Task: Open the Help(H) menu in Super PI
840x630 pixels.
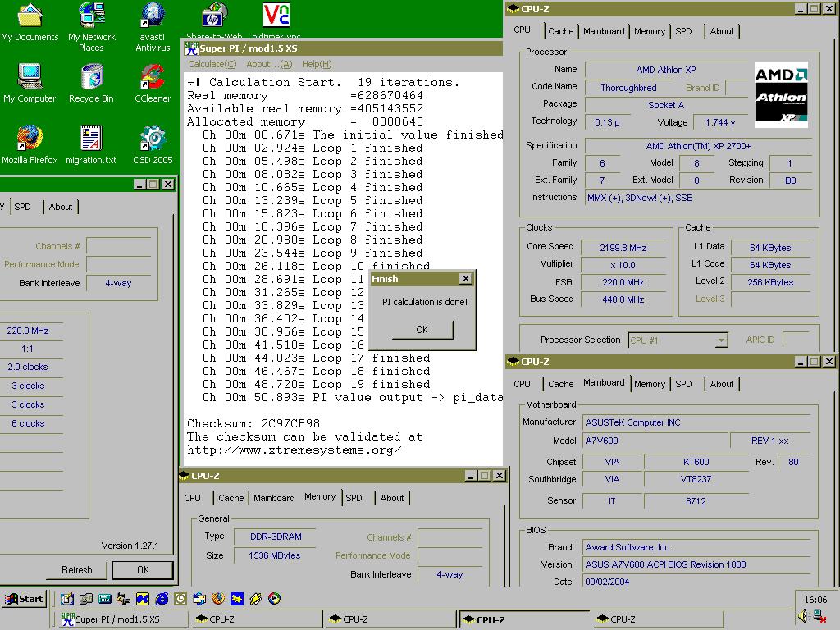Action: coord(317,64)
